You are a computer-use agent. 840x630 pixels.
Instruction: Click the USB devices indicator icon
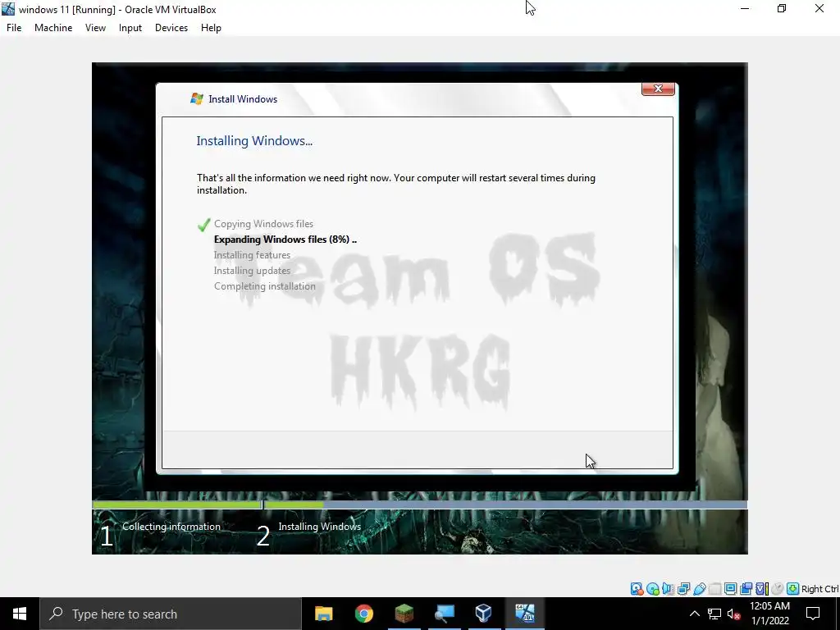(x=700, y=589)
